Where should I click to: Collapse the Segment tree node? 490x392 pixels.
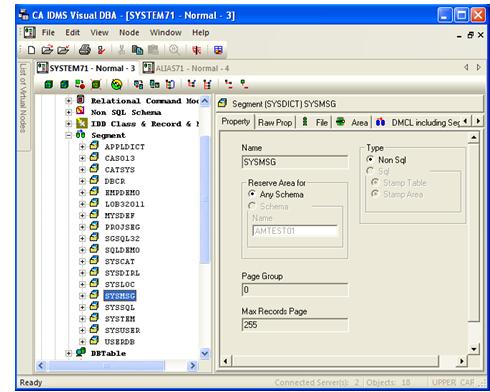68,135
